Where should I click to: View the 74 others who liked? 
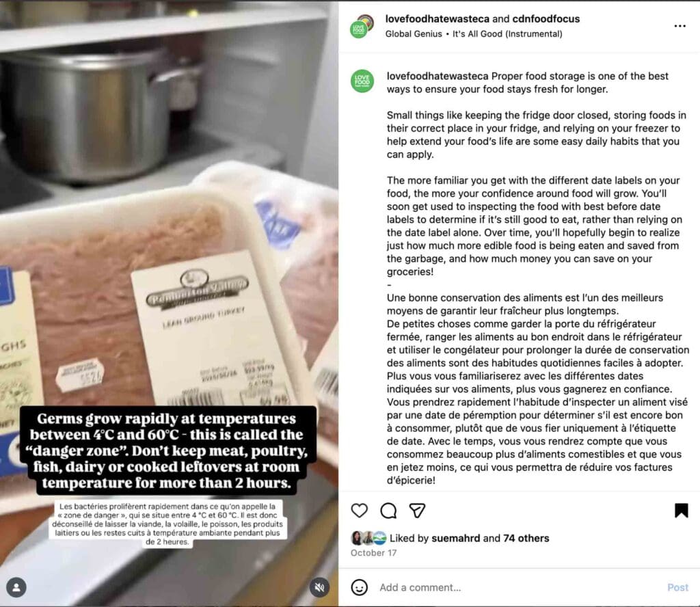coord(526,538)
